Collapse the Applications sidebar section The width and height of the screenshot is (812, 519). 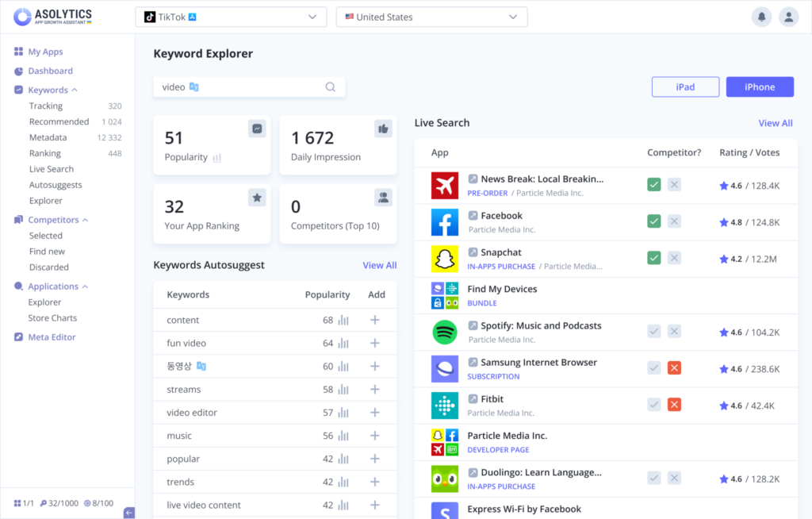coord(86,286)
